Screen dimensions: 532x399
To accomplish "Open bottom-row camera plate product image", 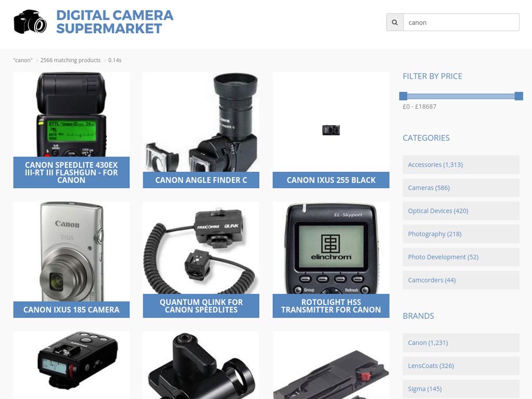I will click(331, 365).
